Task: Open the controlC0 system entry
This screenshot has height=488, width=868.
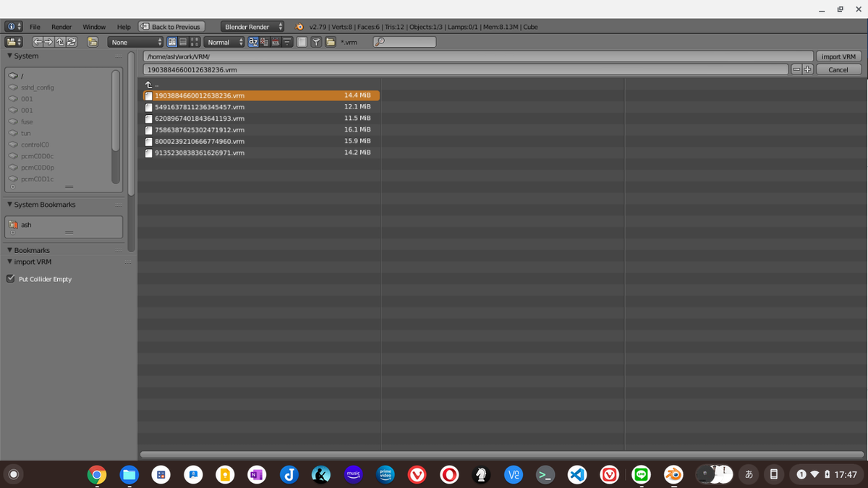Action: (x=59, y=145)
